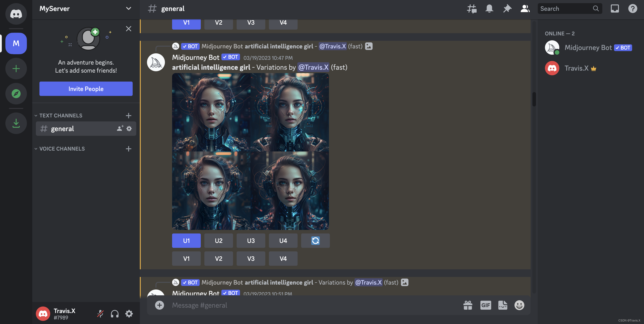This screenshot has height=324, width=644.
Task: Open the sticker picker
Action: [x=503, y=305]
